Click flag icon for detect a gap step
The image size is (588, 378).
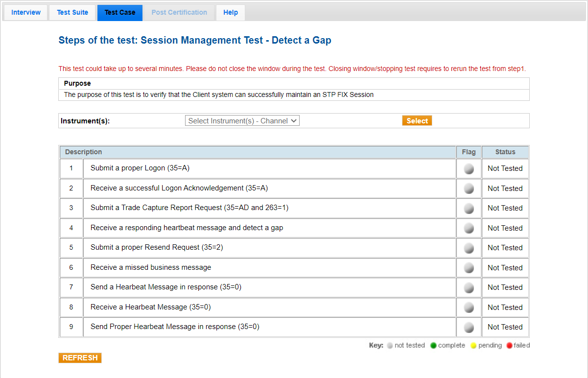pos(469,228)
